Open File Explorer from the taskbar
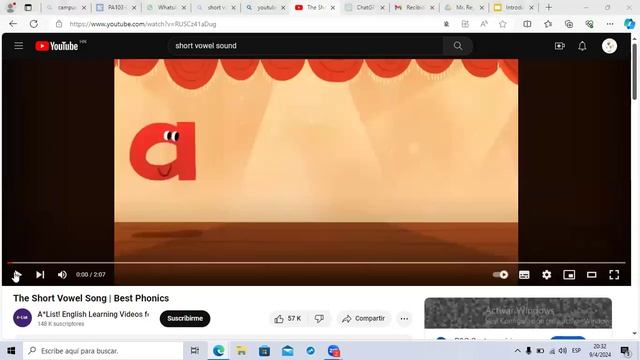 pyautogui.click(x=241, y=351)
